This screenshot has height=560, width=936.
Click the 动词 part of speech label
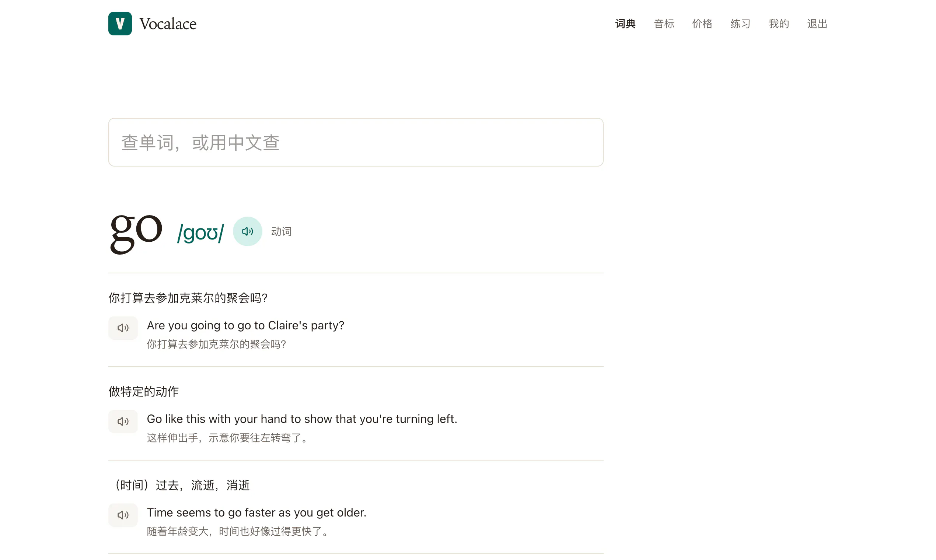281,231
